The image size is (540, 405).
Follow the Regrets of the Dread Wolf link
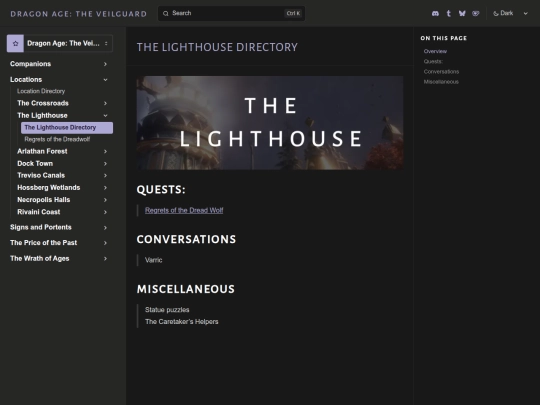pyautogui.click(x=184, y=210)
